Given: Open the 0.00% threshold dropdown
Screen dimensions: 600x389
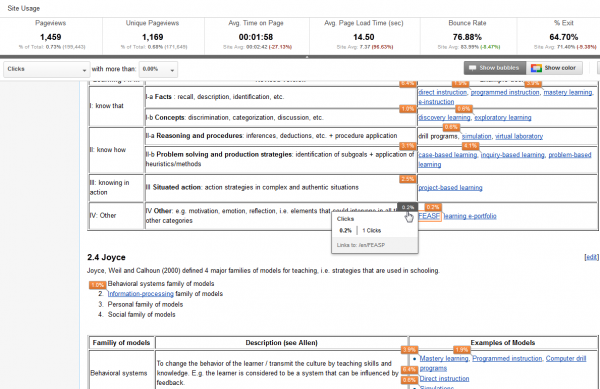Looking at the screenshot, I should [158, 69].
